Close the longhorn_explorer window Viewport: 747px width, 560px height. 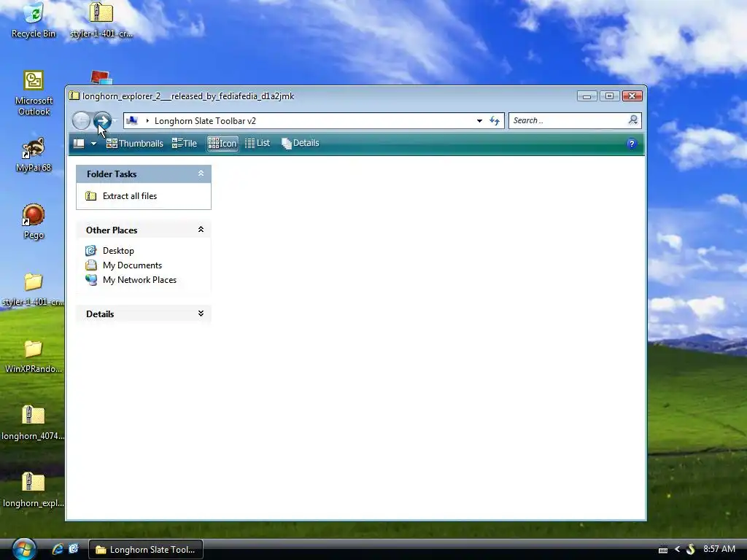point(632,96)
